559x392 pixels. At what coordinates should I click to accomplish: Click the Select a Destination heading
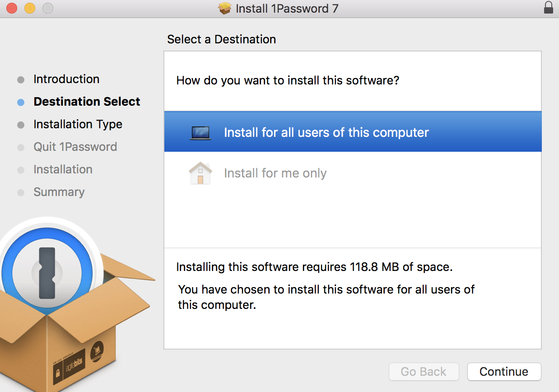pos(222,39)
